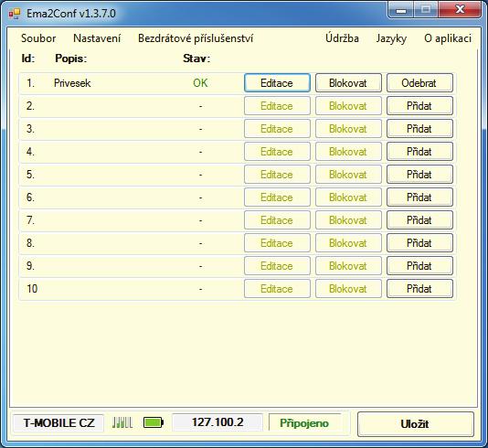
Task: Click the signal strength bars icon
Action: click(x=122, y=422)
